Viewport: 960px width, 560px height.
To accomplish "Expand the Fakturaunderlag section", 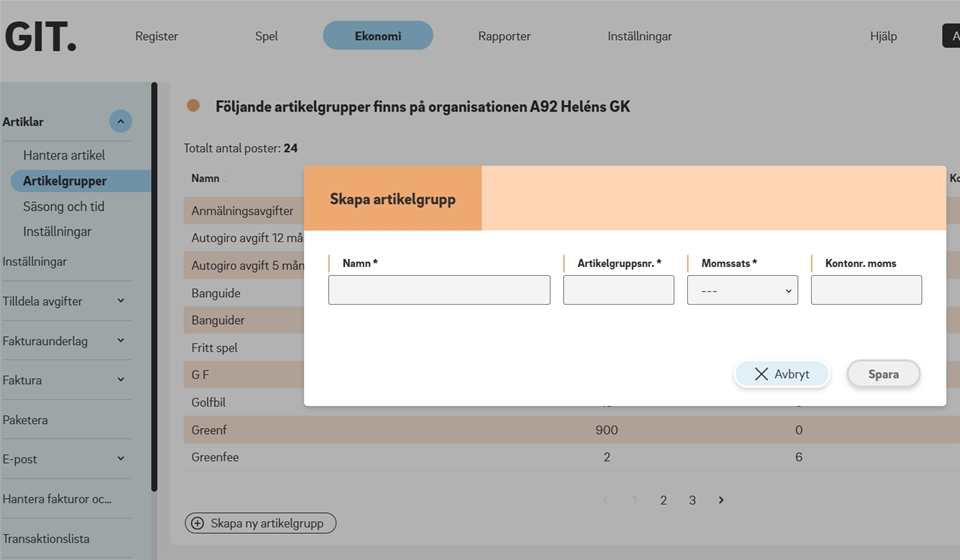I will click(x=121, y=341).
